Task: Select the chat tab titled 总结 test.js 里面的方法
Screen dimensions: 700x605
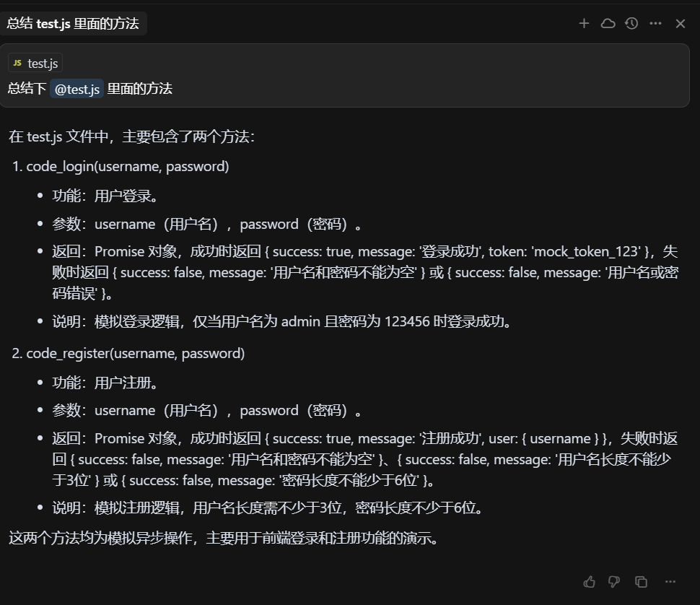Action: point(73,23)
